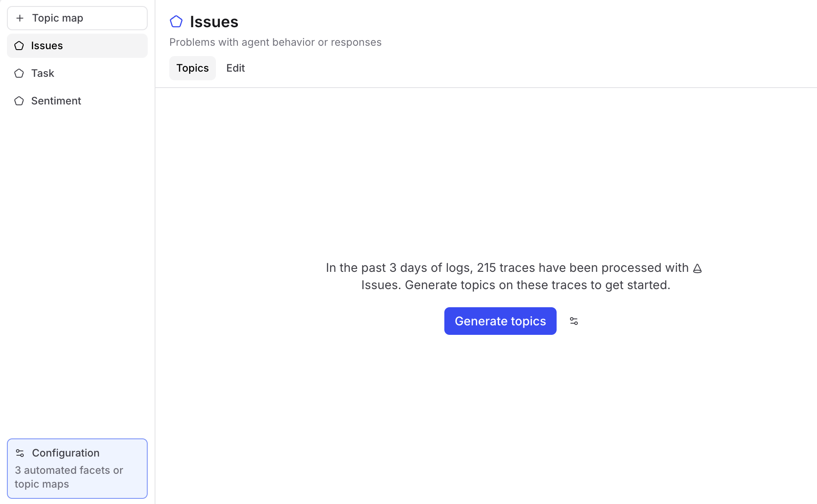
Task: Open the settings icon beside Generate topics
Action: (573, 321)
